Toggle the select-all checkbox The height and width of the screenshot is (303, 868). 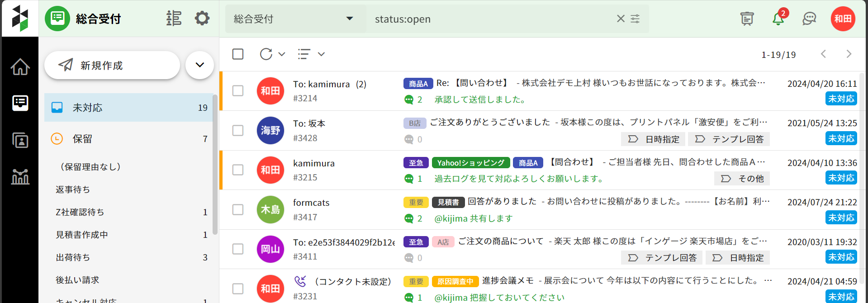pos(238,54)
